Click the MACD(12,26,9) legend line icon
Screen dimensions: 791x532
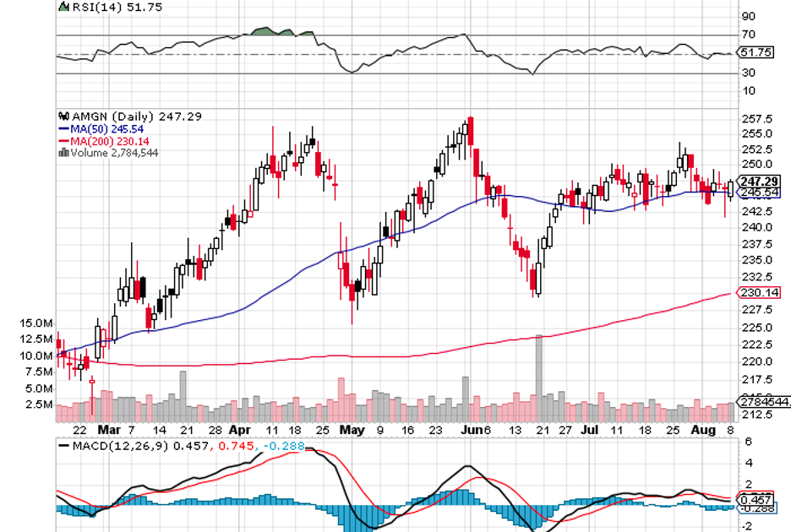[x=64, y=444]
